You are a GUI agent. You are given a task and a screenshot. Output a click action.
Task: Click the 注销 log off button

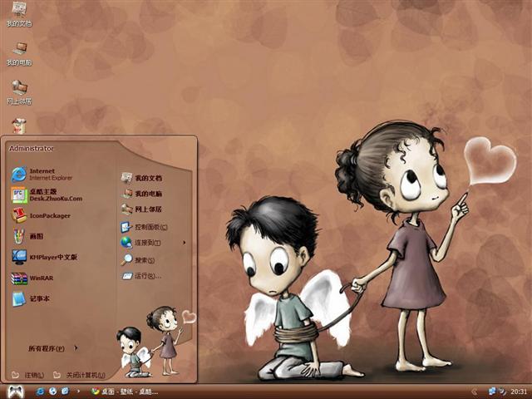point(27,375)
